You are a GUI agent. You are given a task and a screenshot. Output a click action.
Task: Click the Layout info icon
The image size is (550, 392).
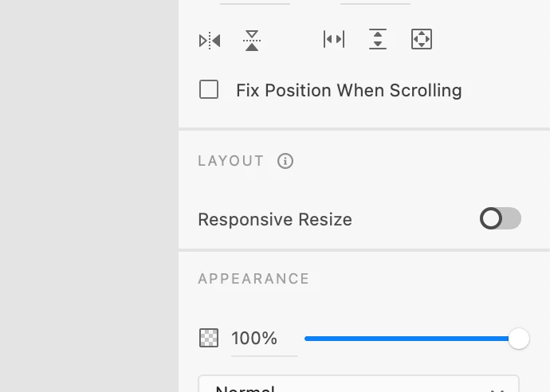pos(285,161)
